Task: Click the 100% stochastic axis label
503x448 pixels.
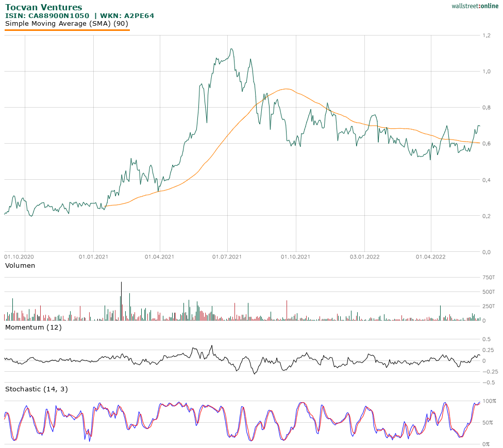Action: click(490, 401)
